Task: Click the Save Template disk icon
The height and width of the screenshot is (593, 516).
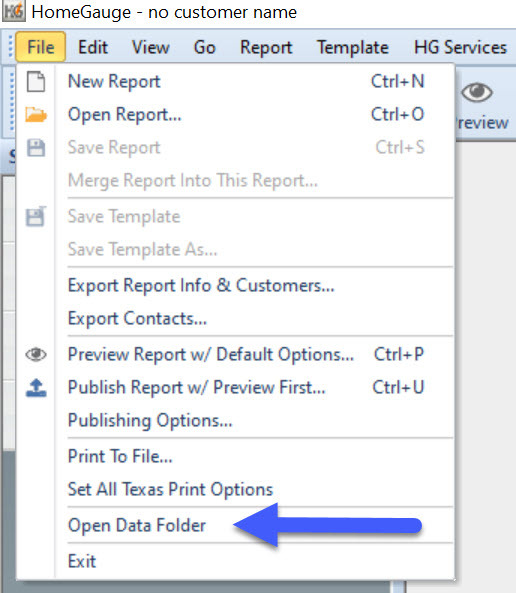Action: (36, 217)
